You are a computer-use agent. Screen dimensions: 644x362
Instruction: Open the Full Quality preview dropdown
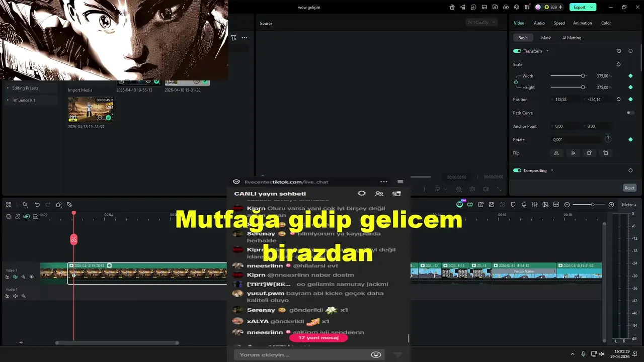point(481,22)
